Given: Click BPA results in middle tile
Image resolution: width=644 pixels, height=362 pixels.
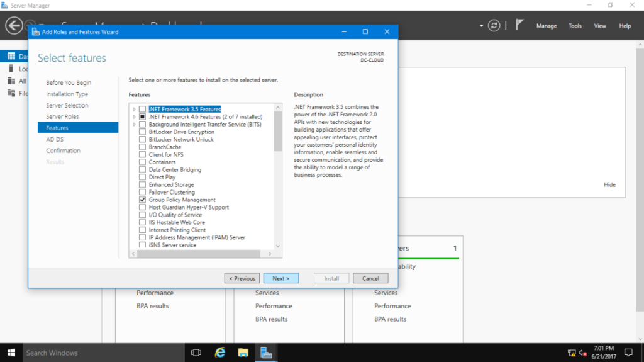Looking at the screenshot, I should (271, 319).
